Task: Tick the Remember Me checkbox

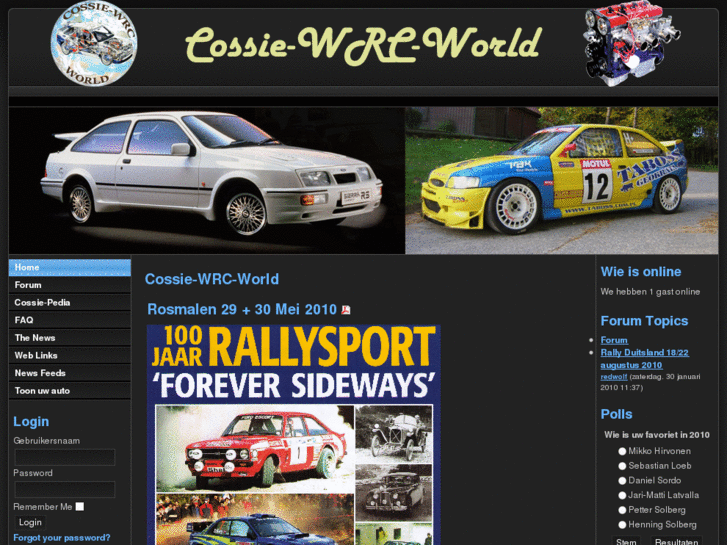Action: [80, 507]
